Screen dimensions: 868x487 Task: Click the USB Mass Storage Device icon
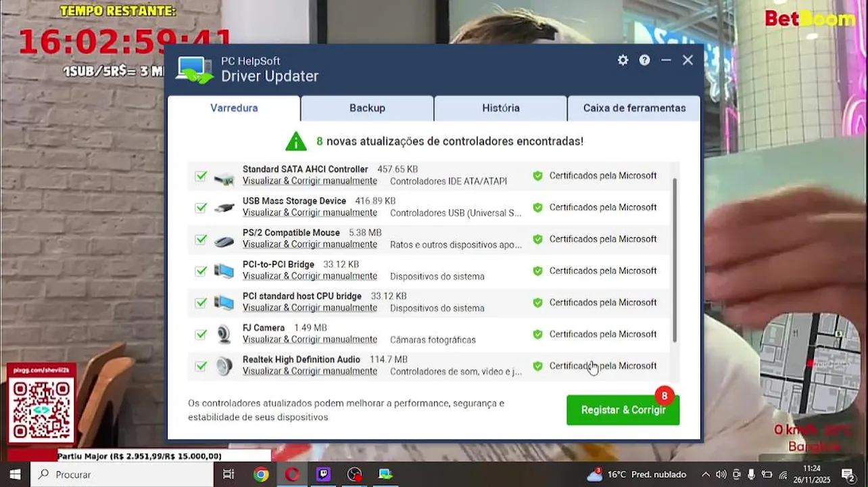click(x=224, y=208)
